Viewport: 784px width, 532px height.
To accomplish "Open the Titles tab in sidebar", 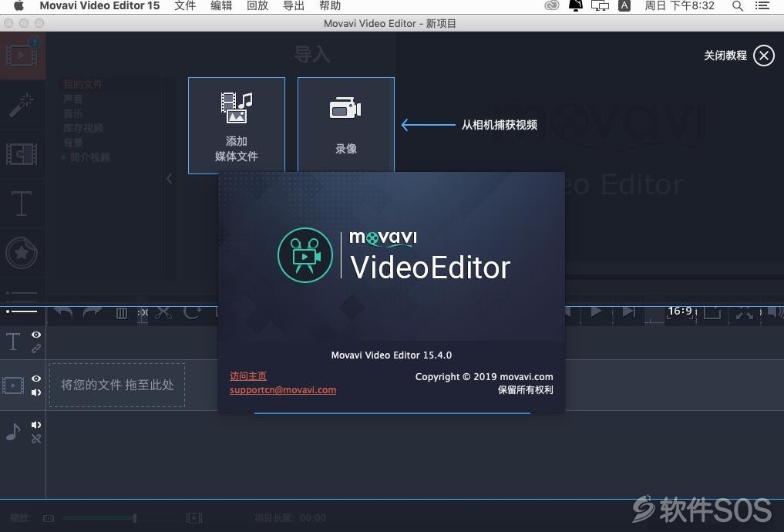I will [22, 204].
